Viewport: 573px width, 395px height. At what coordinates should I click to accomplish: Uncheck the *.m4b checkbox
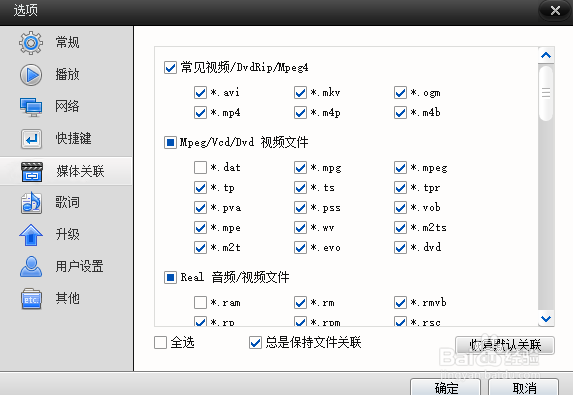[x=401, y=113]
